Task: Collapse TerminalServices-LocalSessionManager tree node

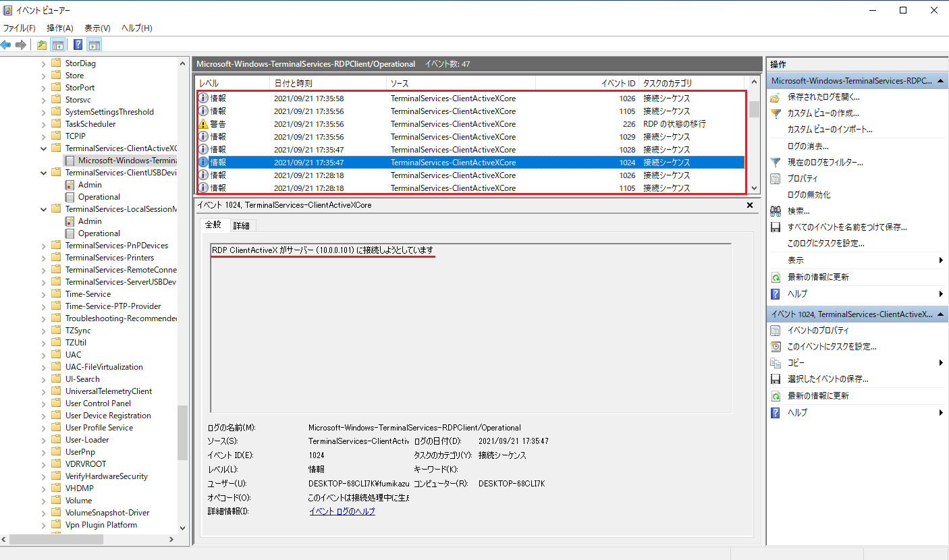Action: click(44, 209)
